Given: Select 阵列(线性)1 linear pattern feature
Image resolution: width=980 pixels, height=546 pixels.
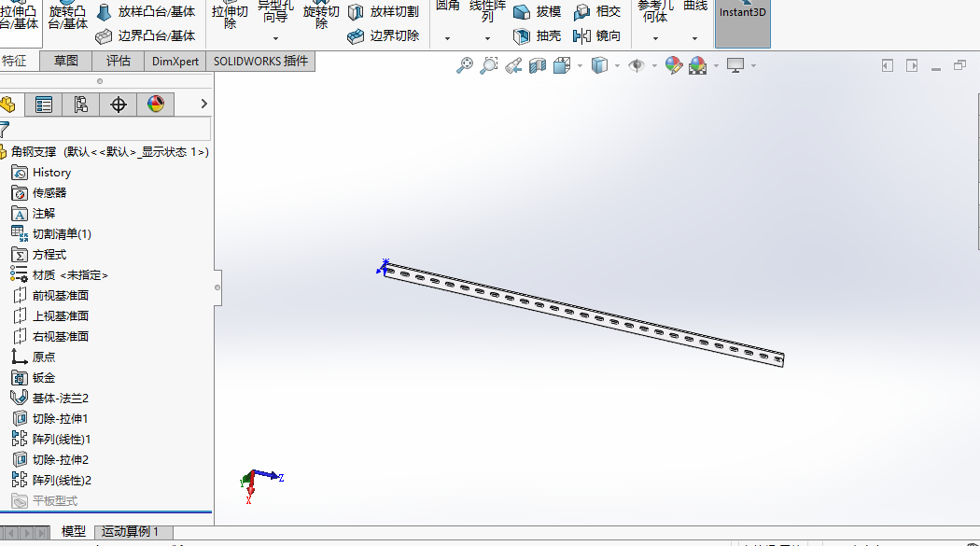Looking at the screenshot, I should [51, 440].
